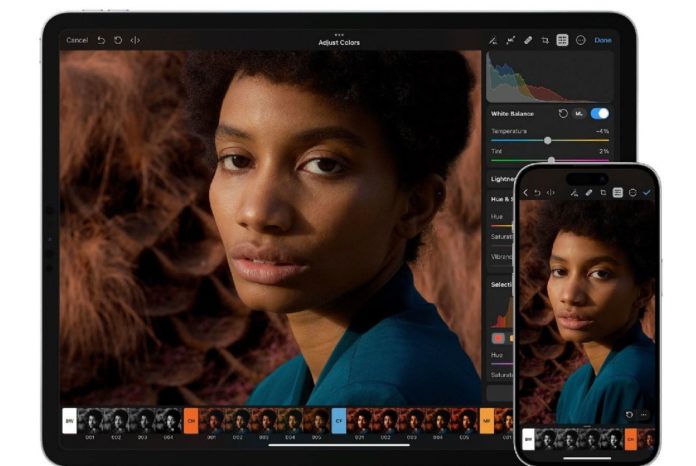
Task: Select the Crop tool on iPhone
Action: click(x=603, y=193)
